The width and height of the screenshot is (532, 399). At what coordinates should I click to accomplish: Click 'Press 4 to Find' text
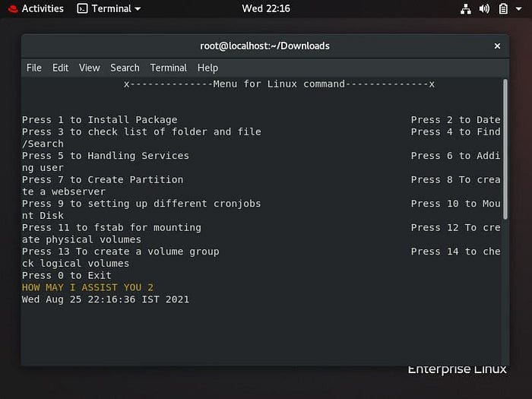(x=456, y=131)
